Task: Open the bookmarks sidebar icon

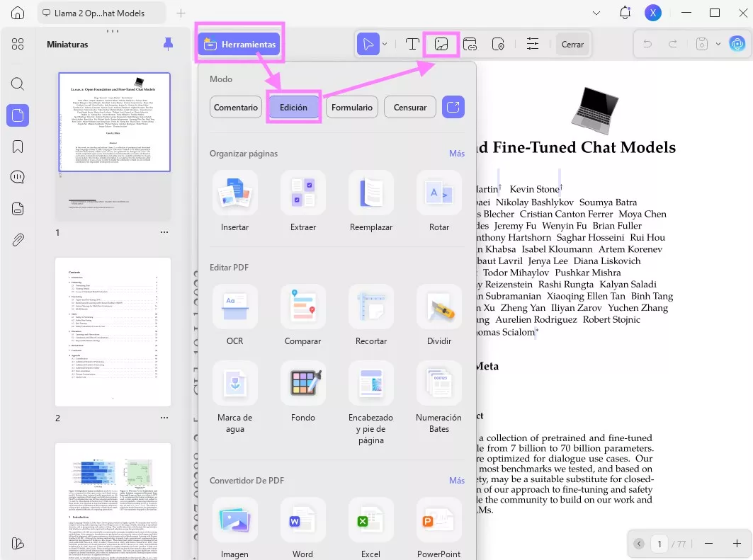Action: coord(18,147)
